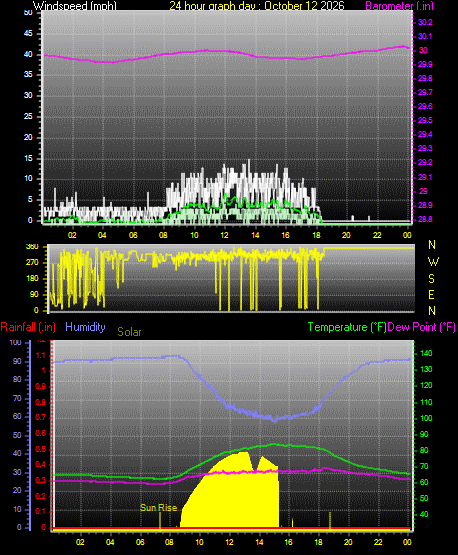Image resolution: width=458 pixels, height=555 pixels.
Task: Click the 180 degree tick on direction axis
Action: 32,279
